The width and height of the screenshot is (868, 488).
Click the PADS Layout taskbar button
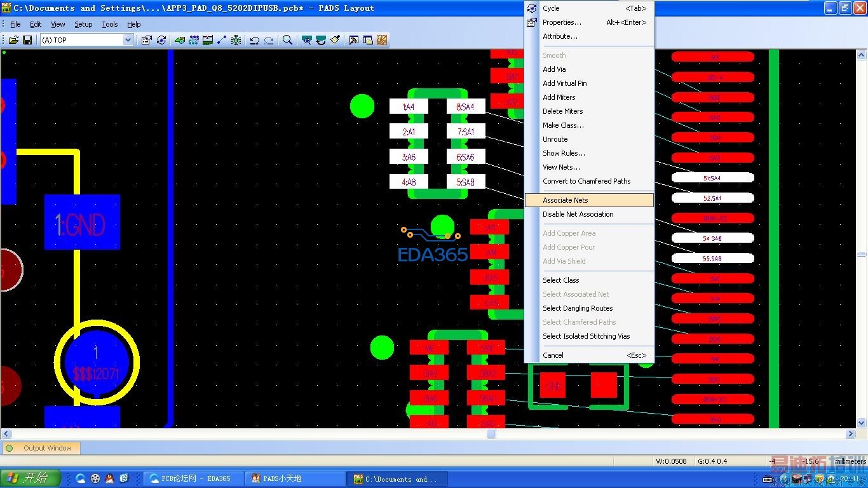pos(397,478)
